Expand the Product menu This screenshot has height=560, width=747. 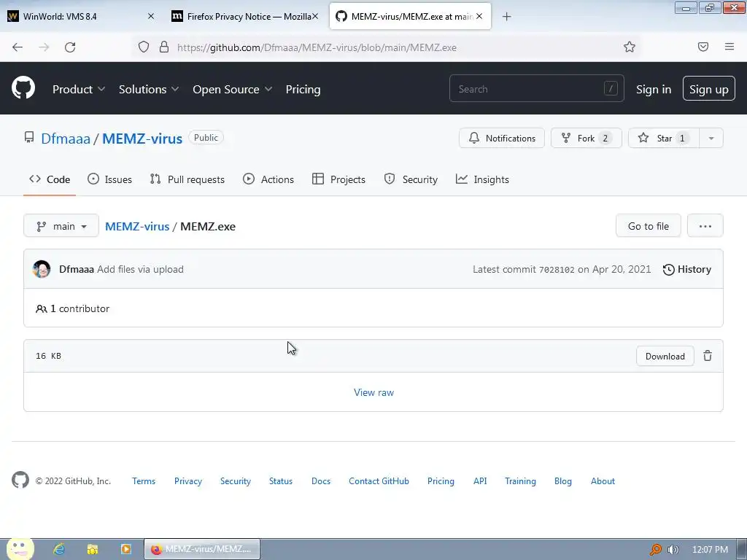79,89
